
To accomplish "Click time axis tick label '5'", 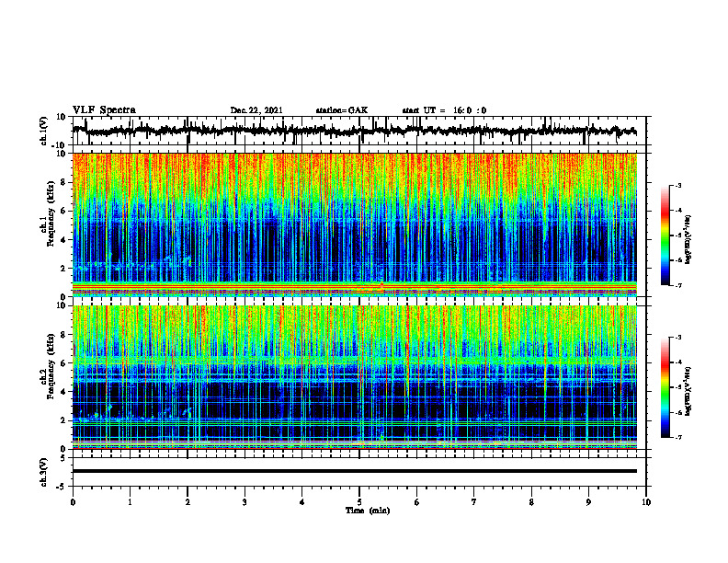I will pyautogui.click(x=359, y=502).
